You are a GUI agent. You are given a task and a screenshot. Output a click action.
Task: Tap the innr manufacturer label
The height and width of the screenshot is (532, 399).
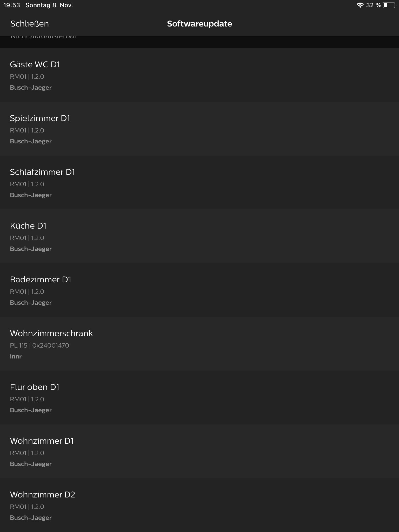pos(16,356)
